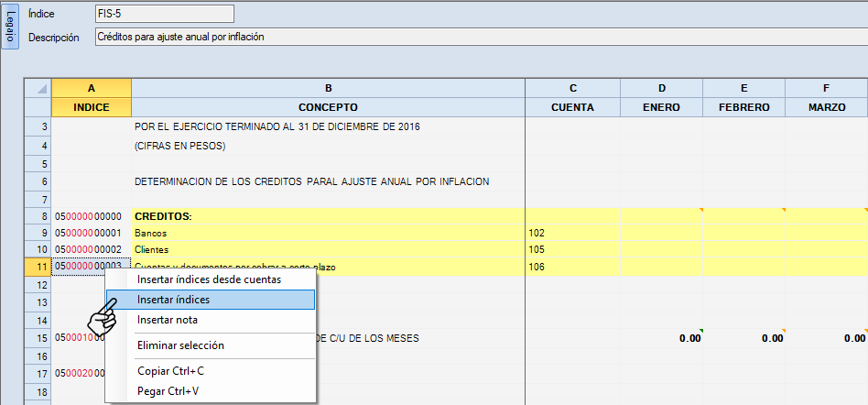Image resolution: width=868 pixels, height=405 pixels.
Task: Select the Clientes concept cell
Action: click(x=328, y=249)
